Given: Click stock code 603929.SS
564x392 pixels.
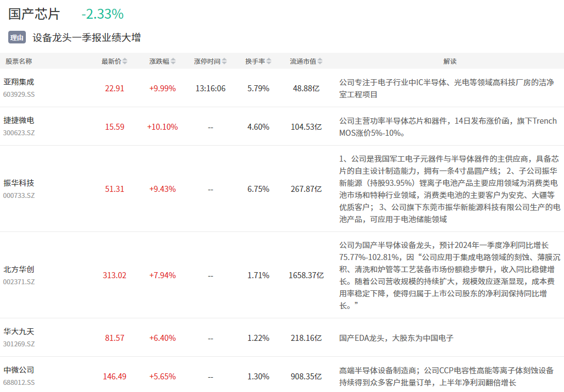Looking at the screenshot, I should tap(19, 95).
